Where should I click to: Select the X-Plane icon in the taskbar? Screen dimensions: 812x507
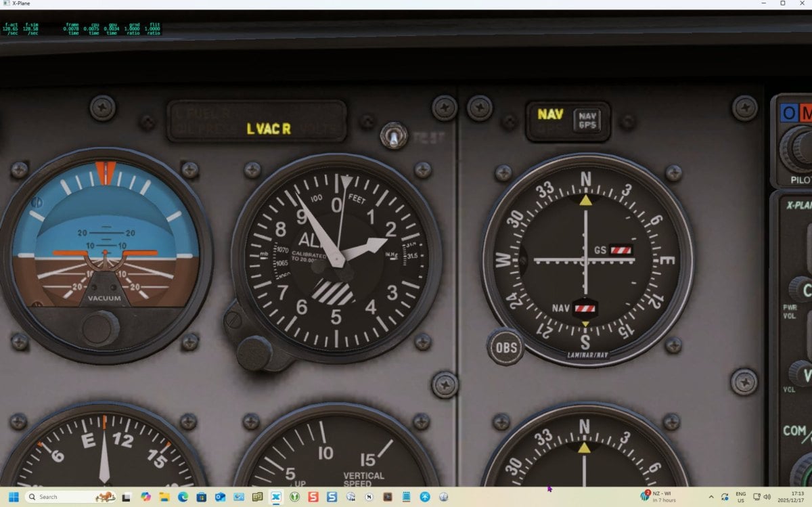276,497
